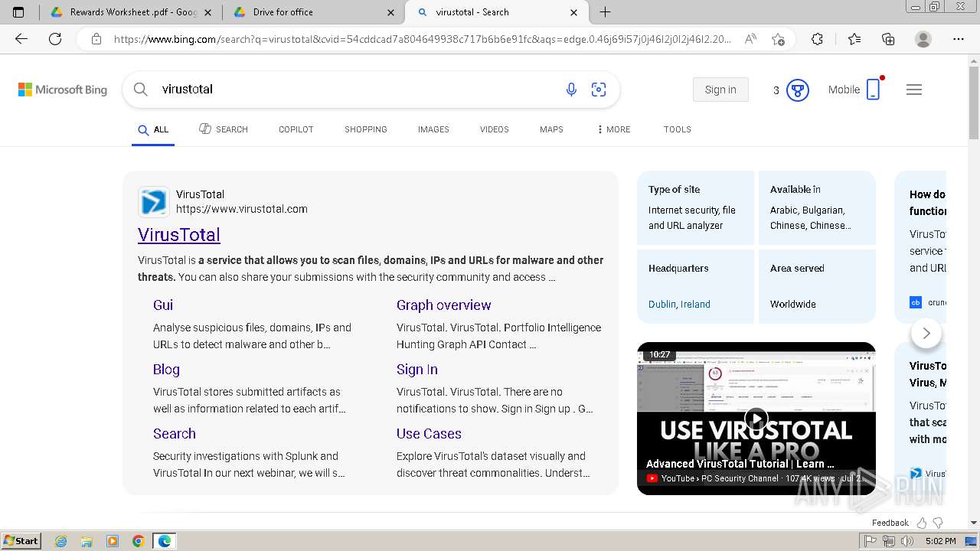Open File Explorer from the taskbar
The width and height of the screenshot is (980, 551).
tap(87, 541)
